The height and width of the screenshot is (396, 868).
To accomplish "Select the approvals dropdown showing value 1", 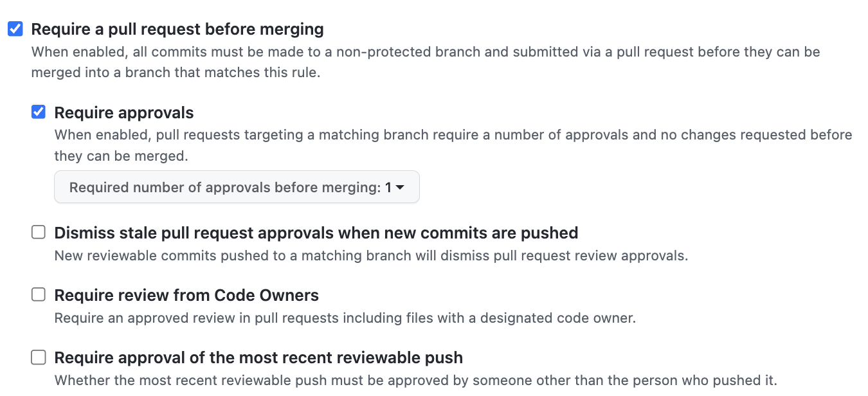I will point(237,187).
